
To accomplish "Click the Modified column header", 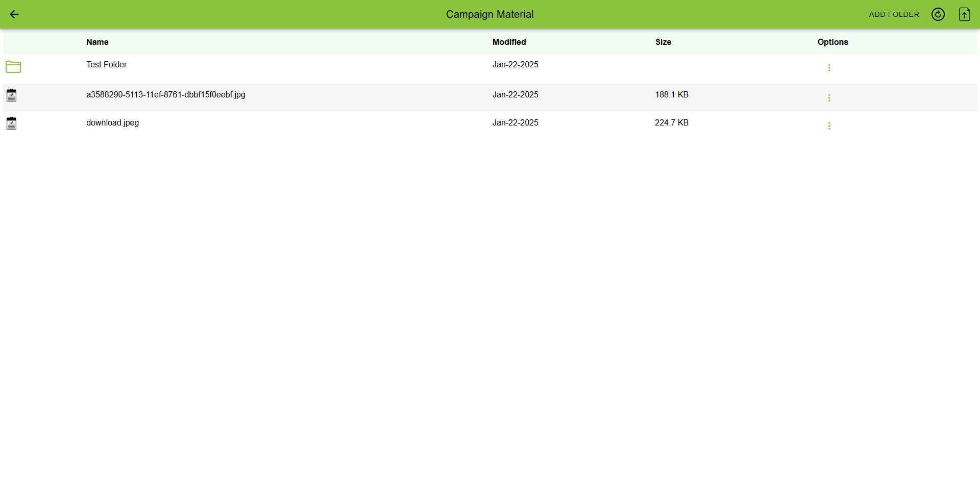I will pos(509,42).
